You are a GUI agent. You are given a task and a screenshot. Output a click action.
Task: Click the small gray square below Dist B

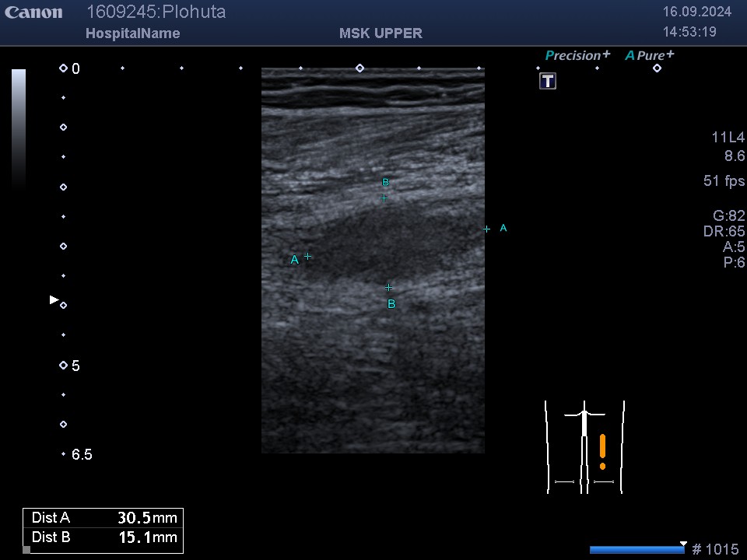coord(26,549)
